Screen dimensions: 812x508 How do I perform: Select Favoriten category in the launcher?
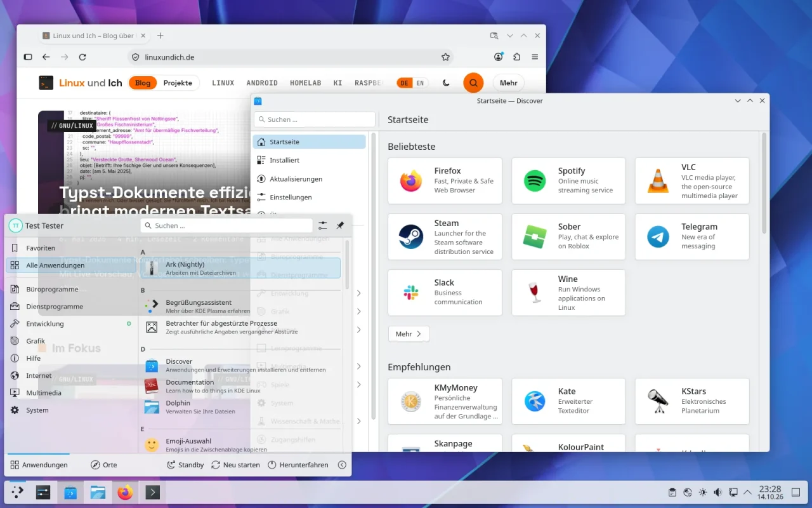pos(70,248)
